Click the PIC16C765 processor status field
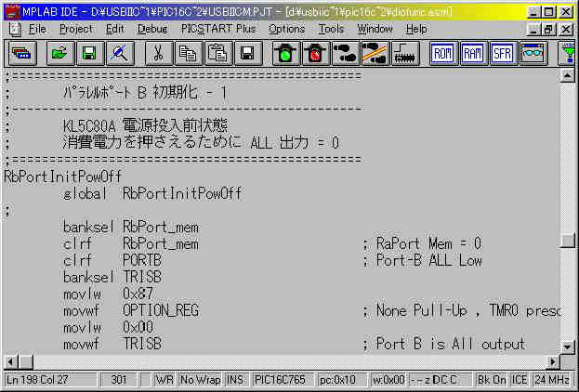 coord(283,380)
